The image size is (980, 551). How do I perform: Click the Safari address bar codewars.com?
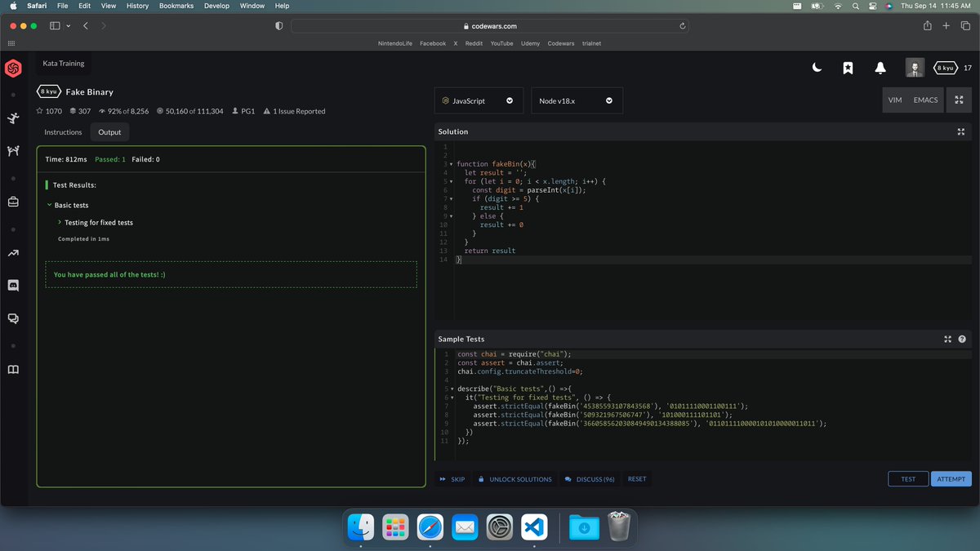[x=490, y=26]
